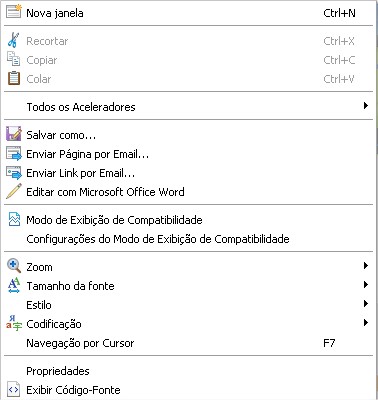Click the Enviar Link por Email icon
The image size is (378, 400).
pos(14,173)
